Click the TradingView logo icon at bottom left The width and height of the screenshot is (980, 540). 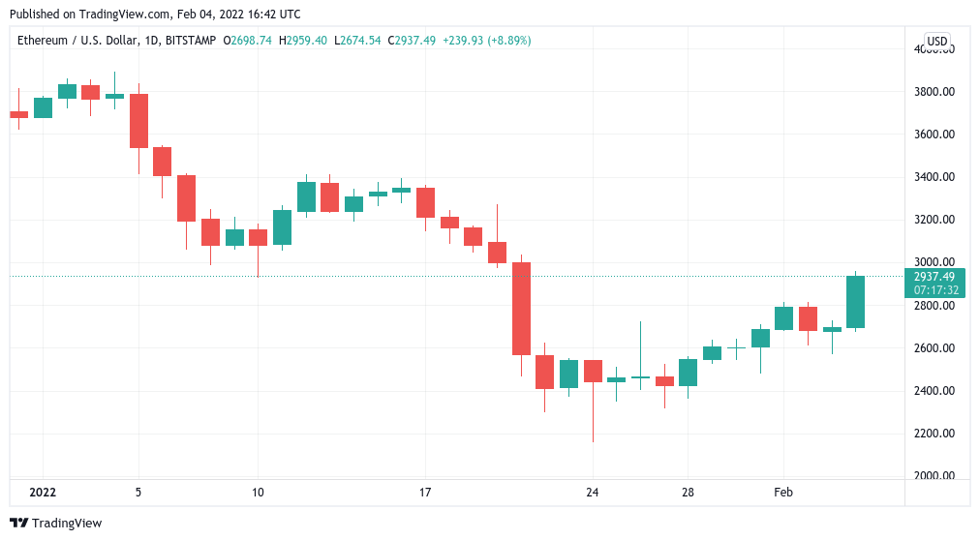pyautogui.click(x=19, y=524)
